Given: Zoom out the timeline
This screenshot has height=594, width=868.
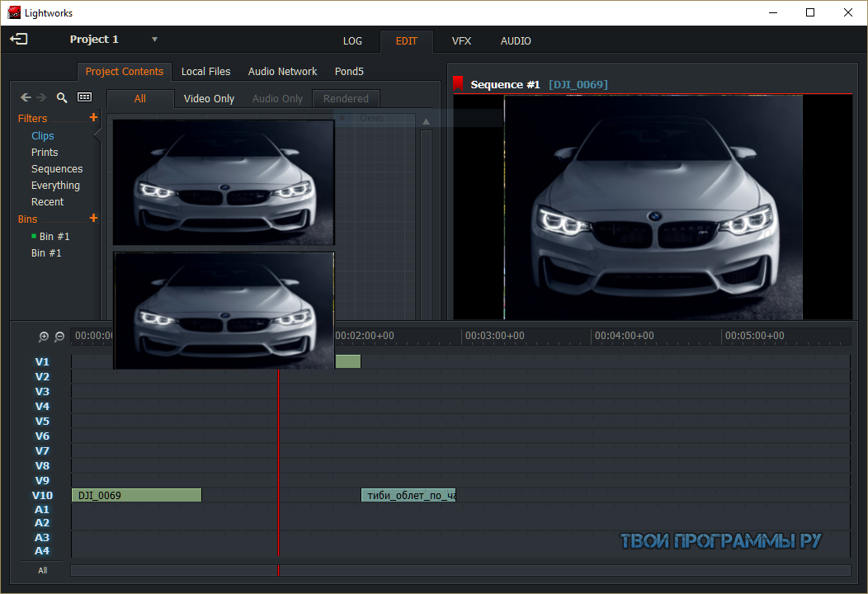Looking at the screenshot, I should point(59,337).
